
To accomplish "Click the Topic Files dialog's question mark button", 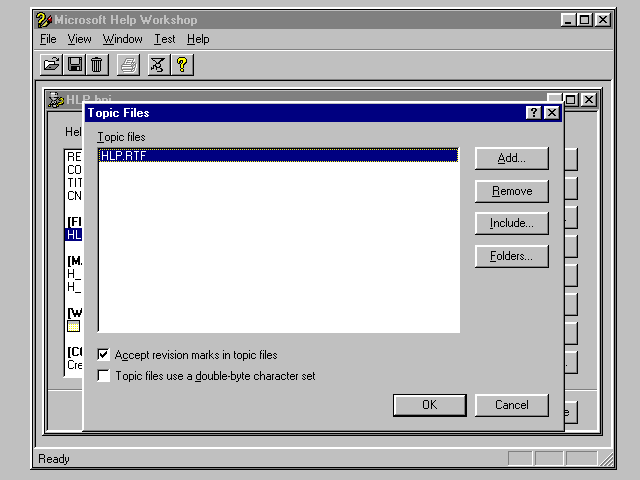I will 534,113.
